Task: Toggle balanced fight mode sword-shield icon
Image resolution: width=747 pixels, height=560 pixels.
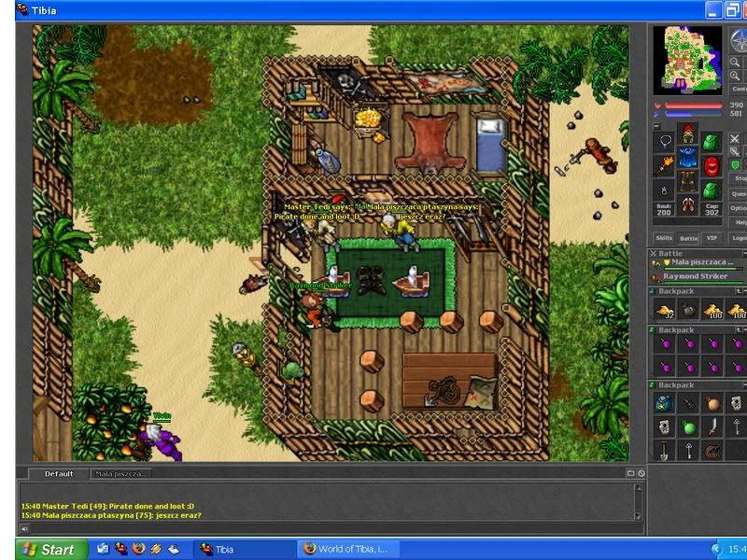Action: [735, 152]
